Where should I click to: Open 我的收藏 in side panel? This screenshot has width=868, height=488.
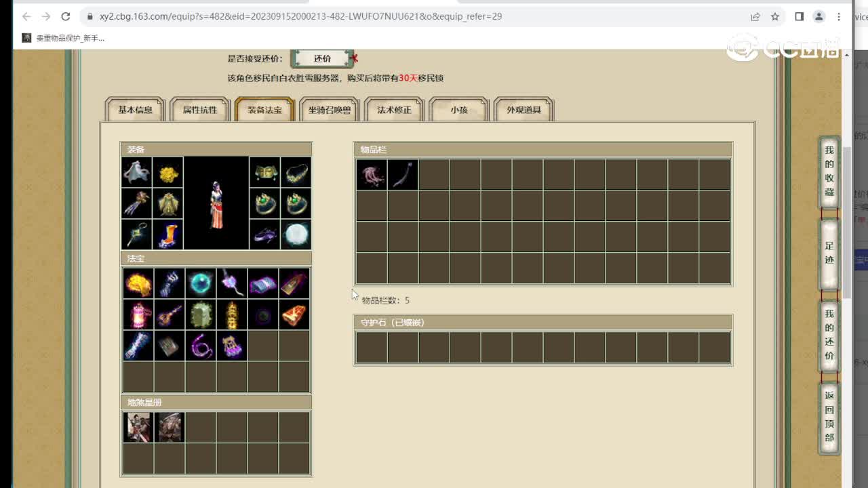coord(829,171)
